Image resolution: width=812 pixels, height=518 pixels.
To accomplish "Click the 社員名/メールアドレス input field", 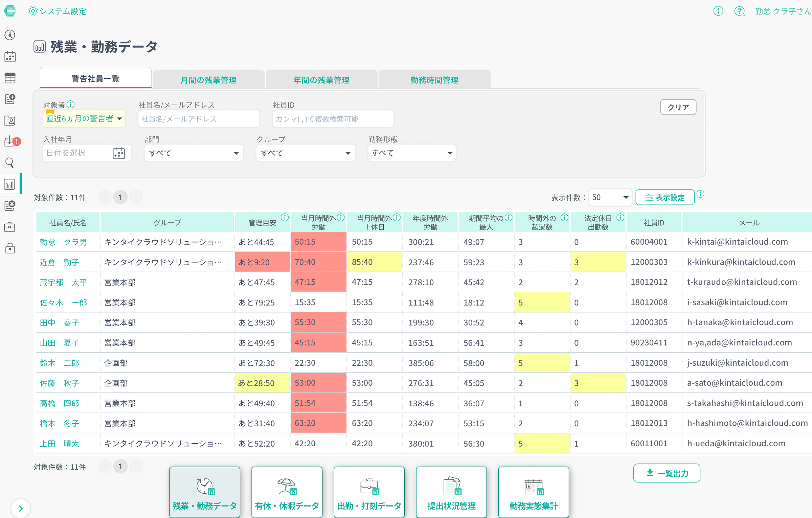I will tap(200, 118).
